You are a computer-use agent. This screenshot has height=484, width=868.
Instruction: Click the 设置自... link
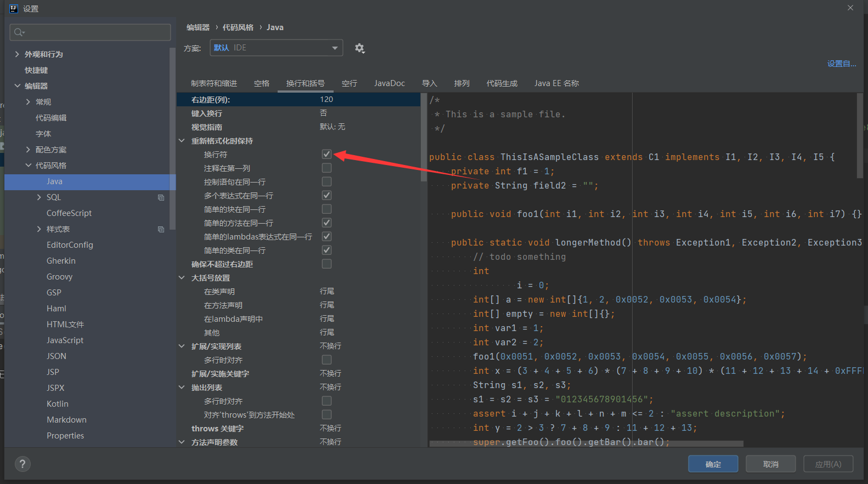click(842, 64)
